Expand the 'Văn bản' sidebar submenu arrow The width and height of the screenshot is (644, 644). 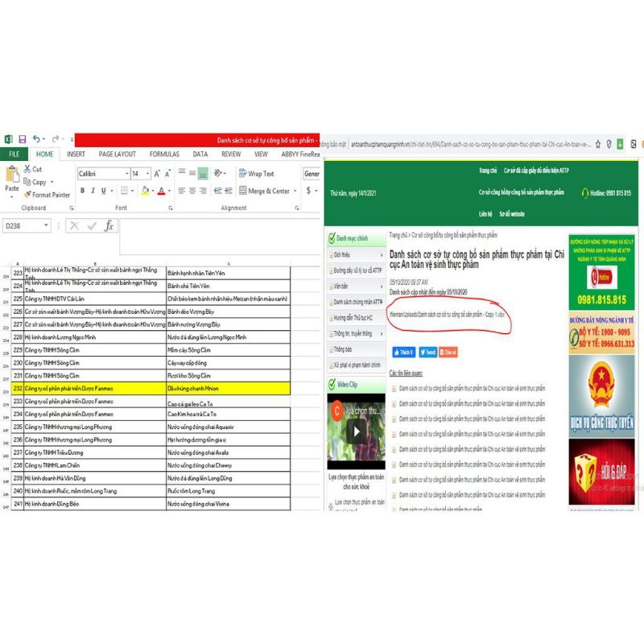382,287
